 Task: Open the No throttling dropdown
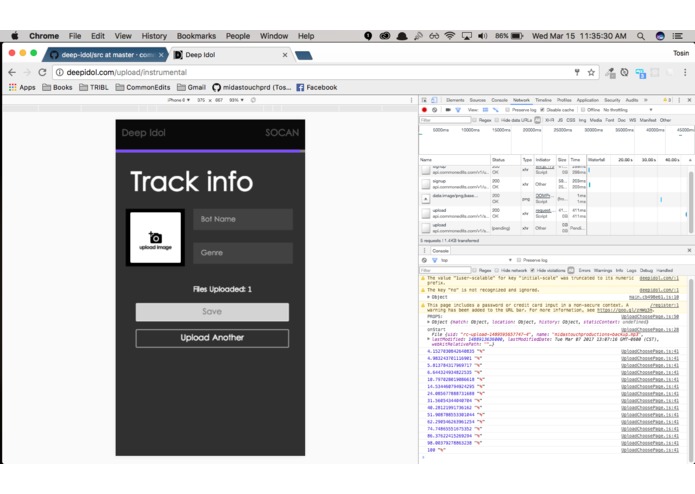point(628,109)
